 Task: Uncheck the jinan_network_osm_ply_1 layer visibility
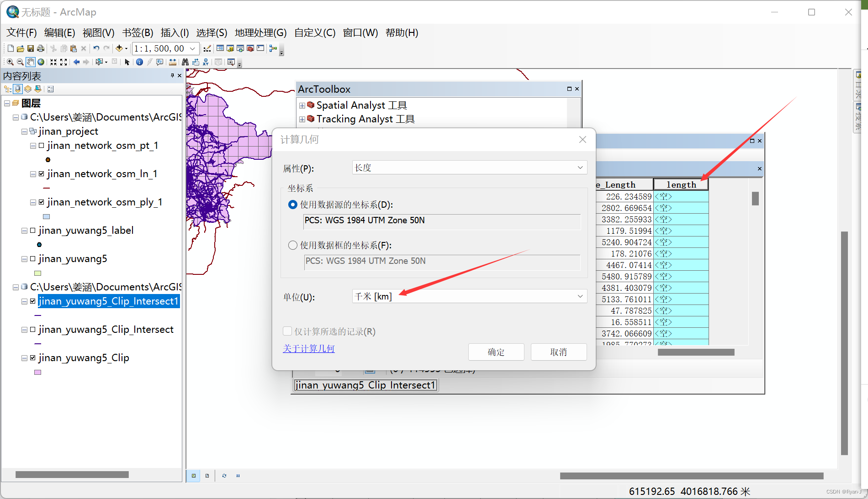[42, 202]
